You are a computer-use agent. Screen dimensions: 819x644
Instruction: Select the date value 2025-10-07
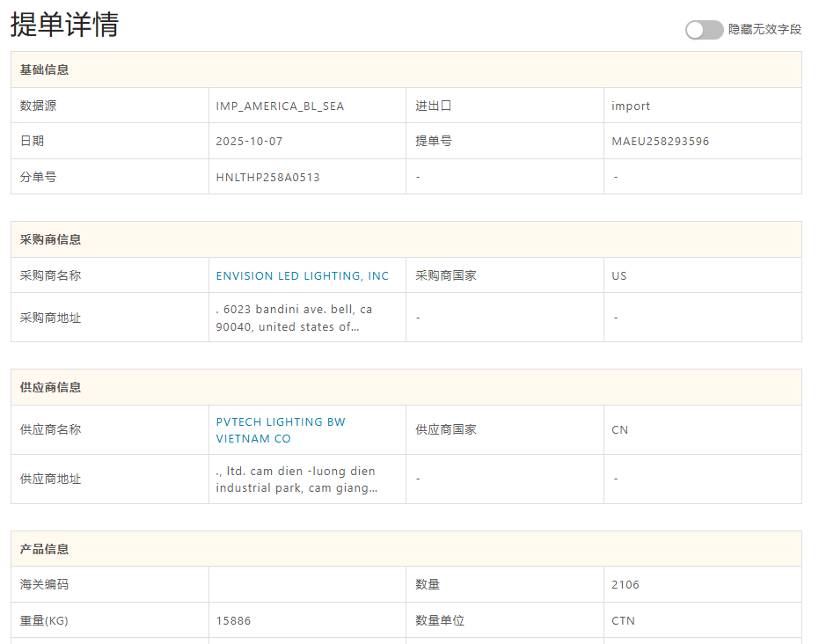coord(249,142)
